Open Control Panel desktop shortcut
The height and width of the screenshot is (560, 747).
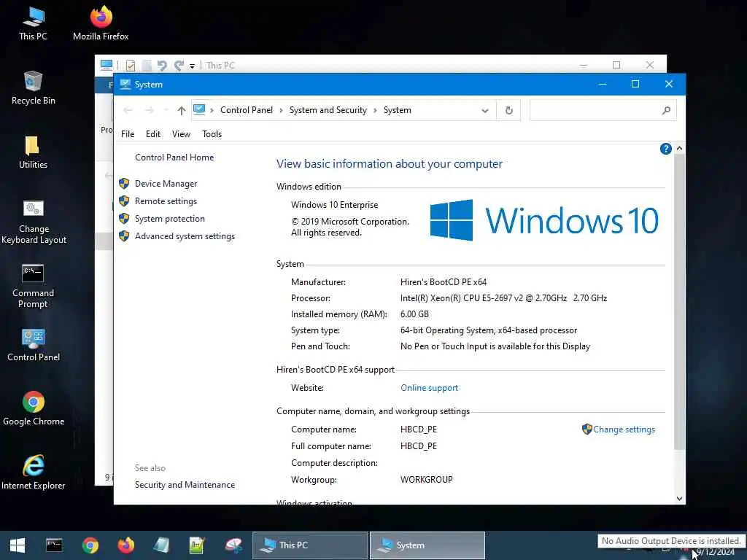pyautogui.click(x=34, y=345)
